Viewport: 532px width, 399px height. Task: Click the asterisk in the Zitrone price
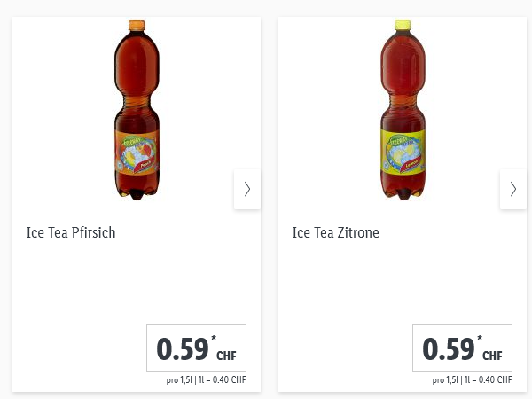coord(480,338)
